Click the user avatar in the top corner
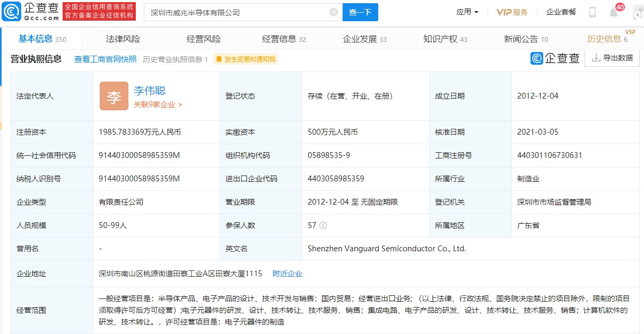This screenshot has width=644, height=334. coord(638,12)
